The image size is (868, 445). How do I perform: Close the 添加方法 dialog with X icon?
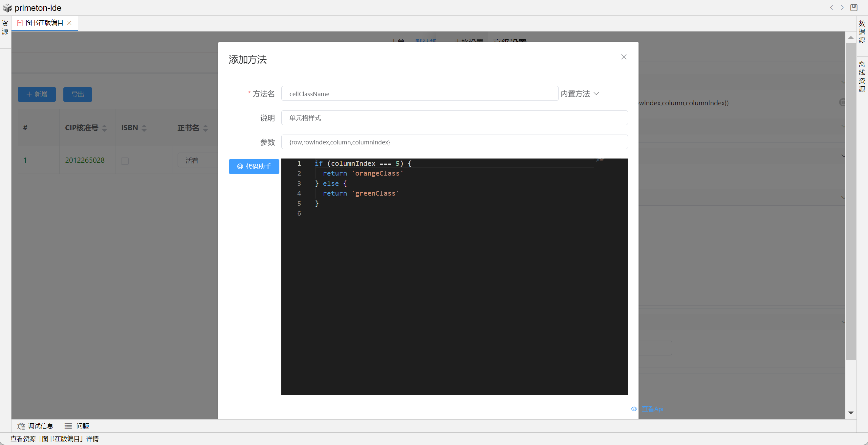click(x=624, y=57)
